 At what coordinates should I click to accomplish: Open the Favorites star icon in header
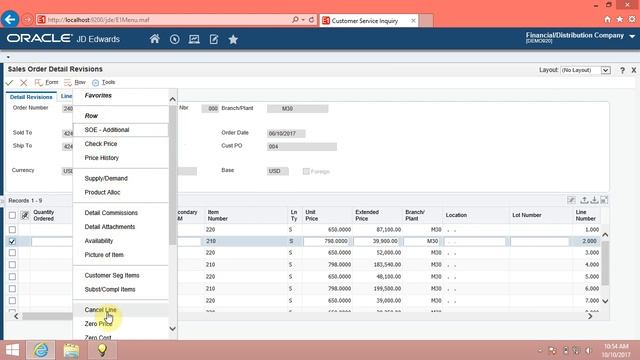click(233, 40)
